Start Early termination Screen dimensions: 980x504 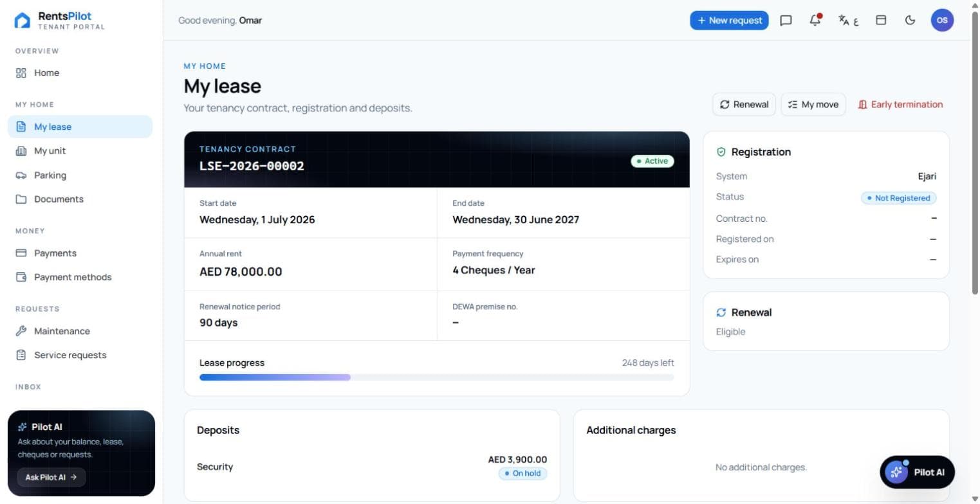(900, 104)
